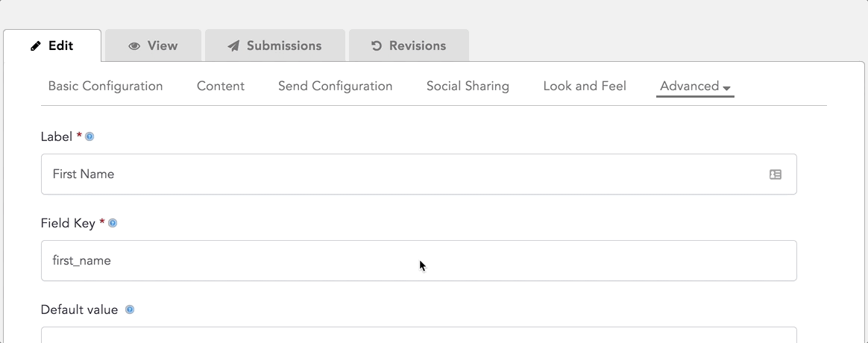Click in the Field Key input

point(418,260)
